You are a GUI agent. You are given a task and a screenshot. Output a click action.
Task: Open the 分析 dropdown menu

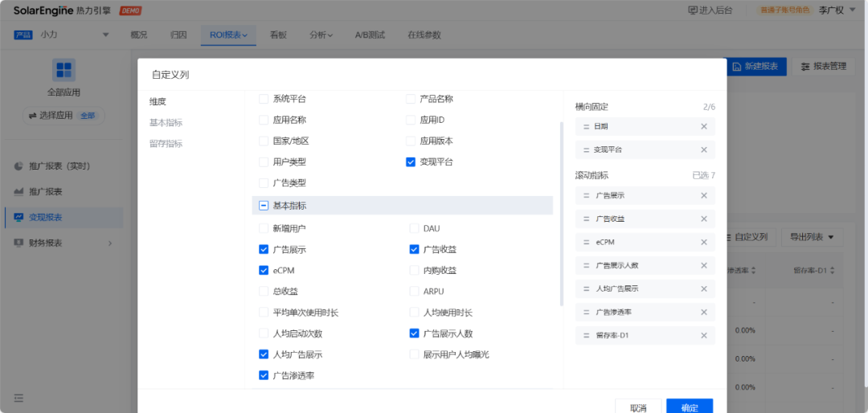(321, 35)
